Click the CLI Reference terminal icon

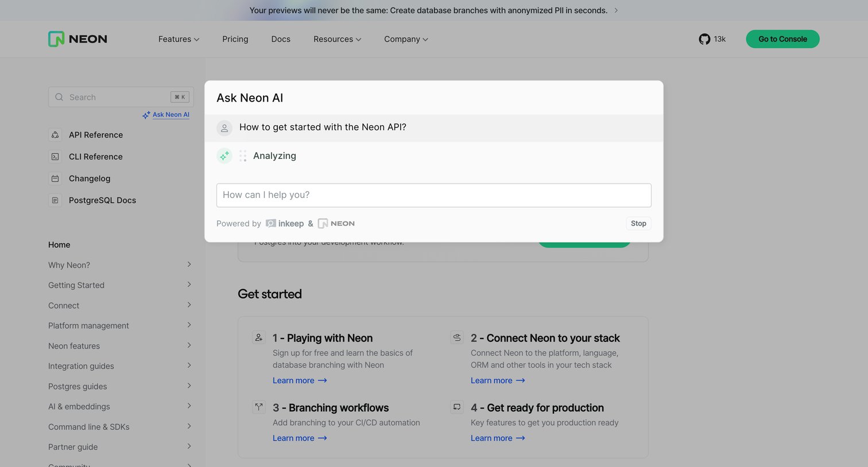pyautogui.click(x=55, y=157)
